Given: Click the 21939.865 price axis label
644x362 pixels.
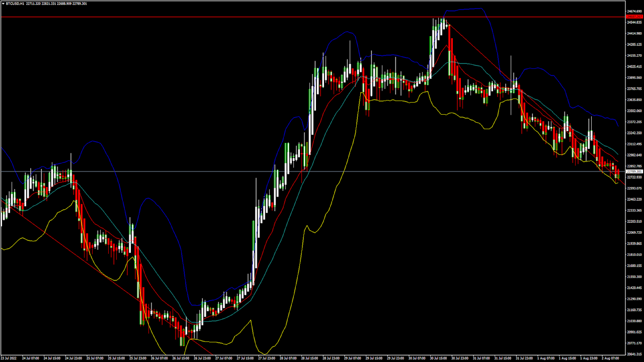Looking at the screenshot, I should pos(634,243).
